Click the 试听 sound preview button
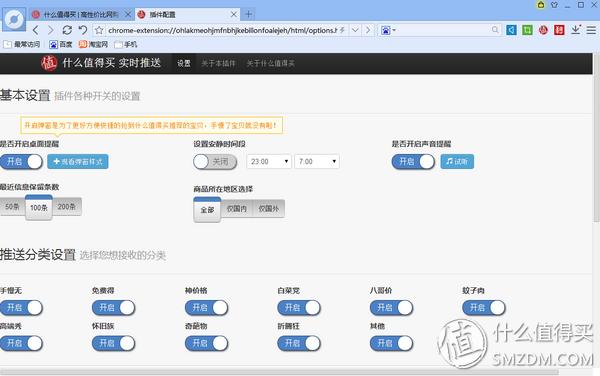 tap(457, 161)
